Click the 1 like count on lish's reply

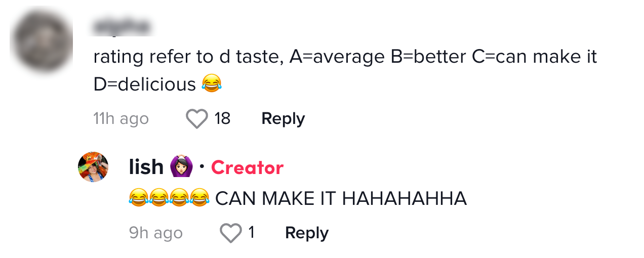pos(251,233)
